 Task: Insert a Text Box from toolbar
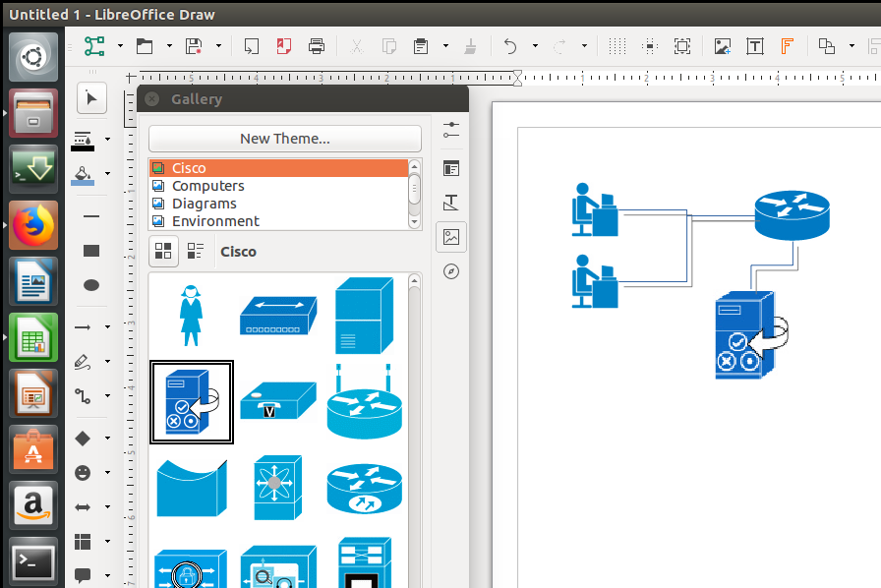tap(755, 46)
